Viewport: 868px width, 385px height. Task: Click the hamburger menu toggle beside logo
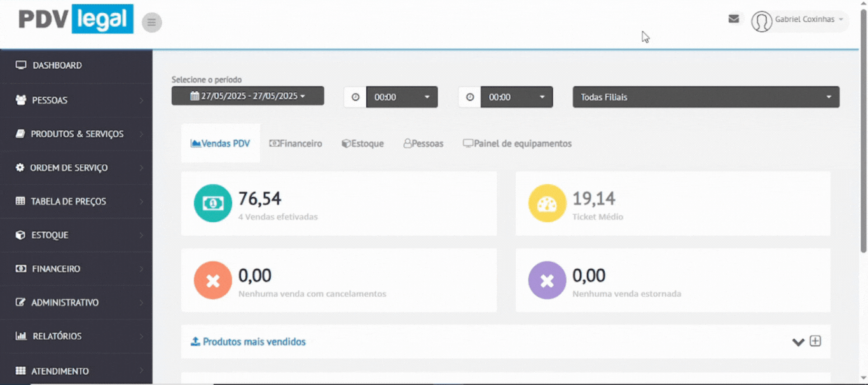click(151, 23)
